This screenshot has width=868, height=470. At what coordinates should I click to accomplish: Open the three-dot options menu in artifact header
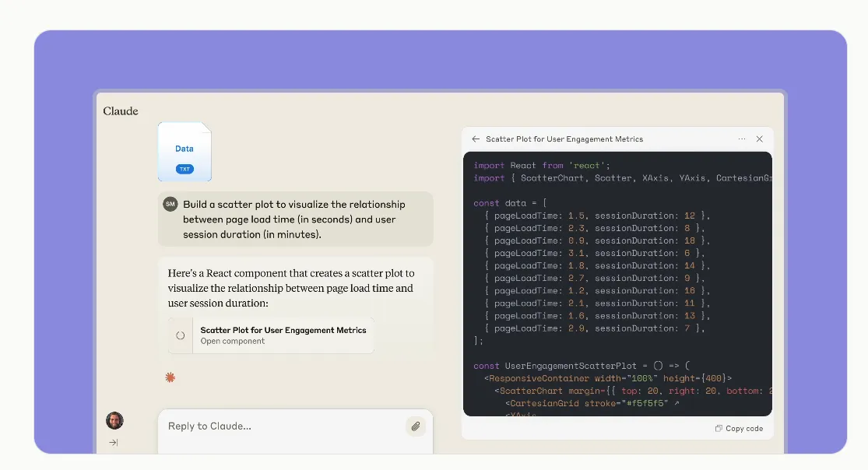coord(742,139)
